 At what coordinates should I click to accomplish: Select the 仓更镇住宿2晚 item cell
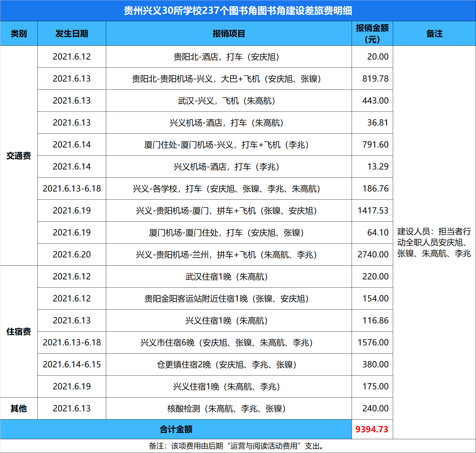click(x=226, y=365)
